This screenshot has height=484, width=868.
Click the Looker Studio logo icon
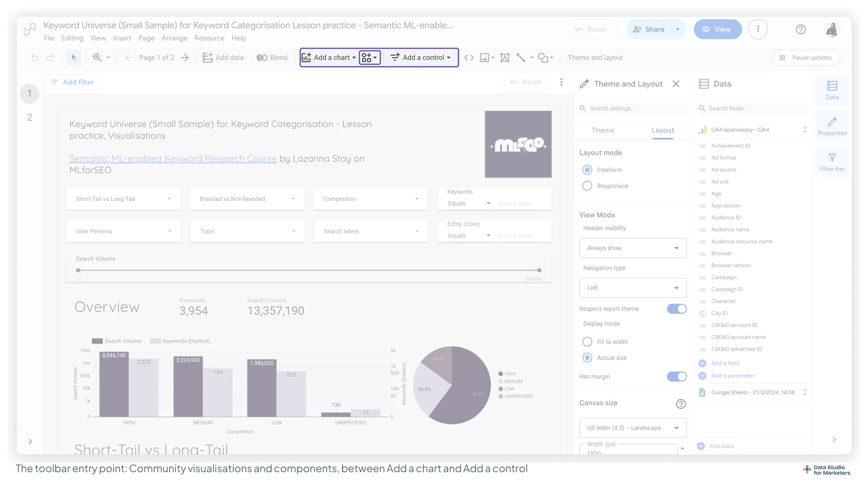pos(30,29)
